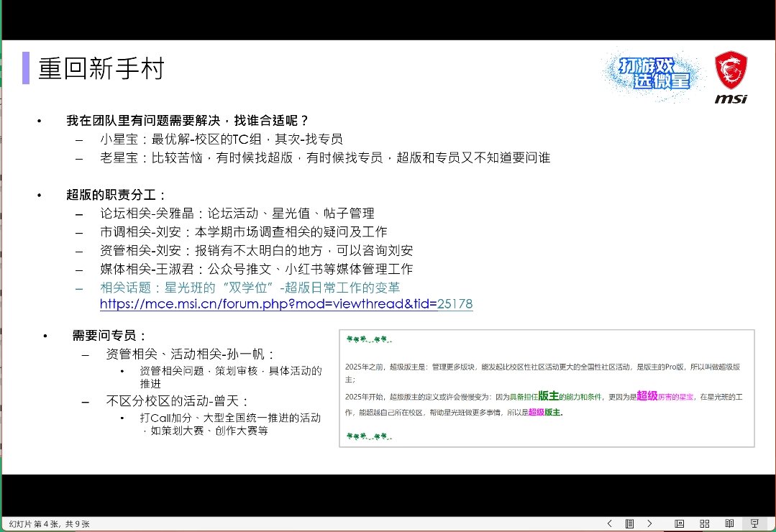Open Slide Sorter view icon

point(703,523)
